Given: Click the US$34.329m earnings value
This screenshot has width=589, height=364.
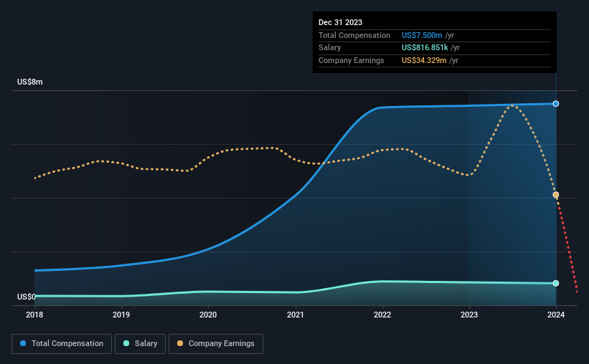Looking at the screenshot, I should click(424, 60).
